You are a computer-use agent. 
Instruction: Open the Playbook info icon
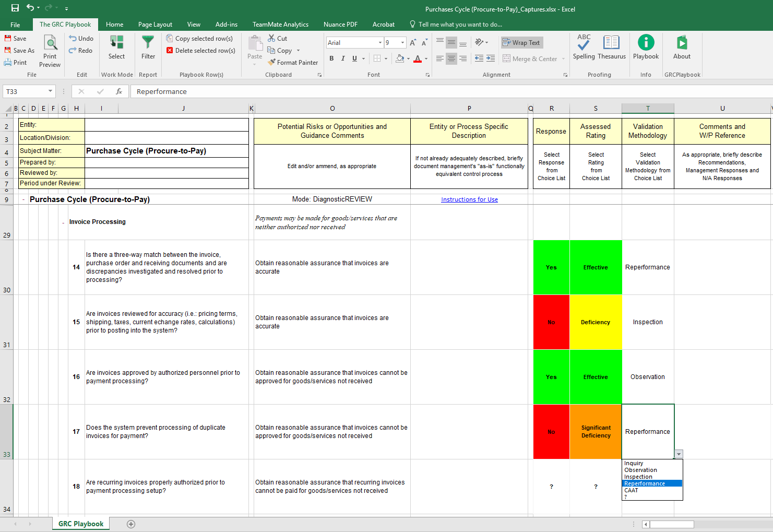(646, 43)
